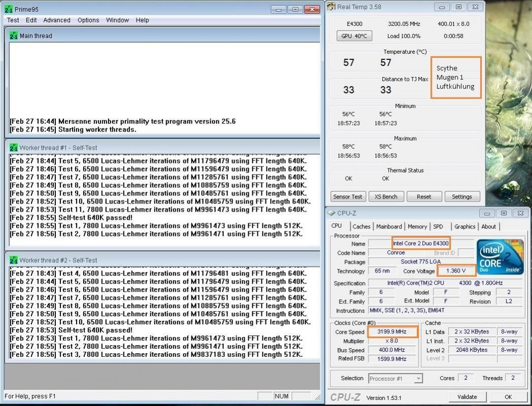Switch to the Graphics tab in CPU-Z

[x=464, y=226]
